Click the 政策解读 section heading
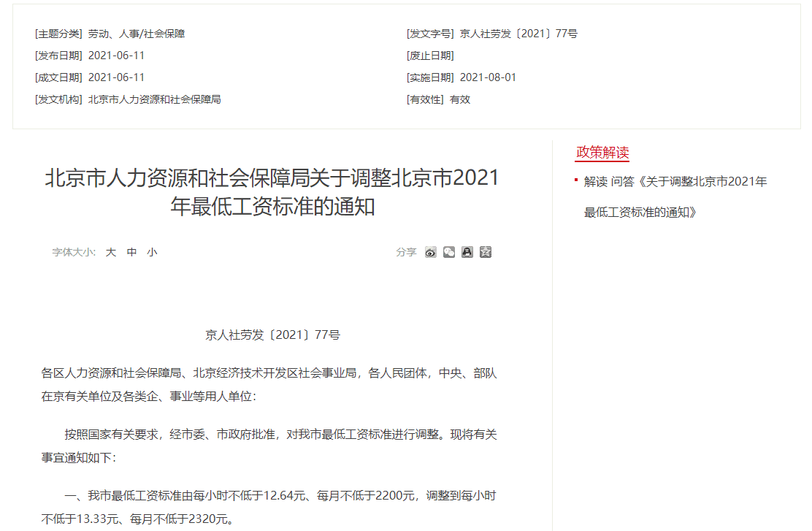 (602, 153)
